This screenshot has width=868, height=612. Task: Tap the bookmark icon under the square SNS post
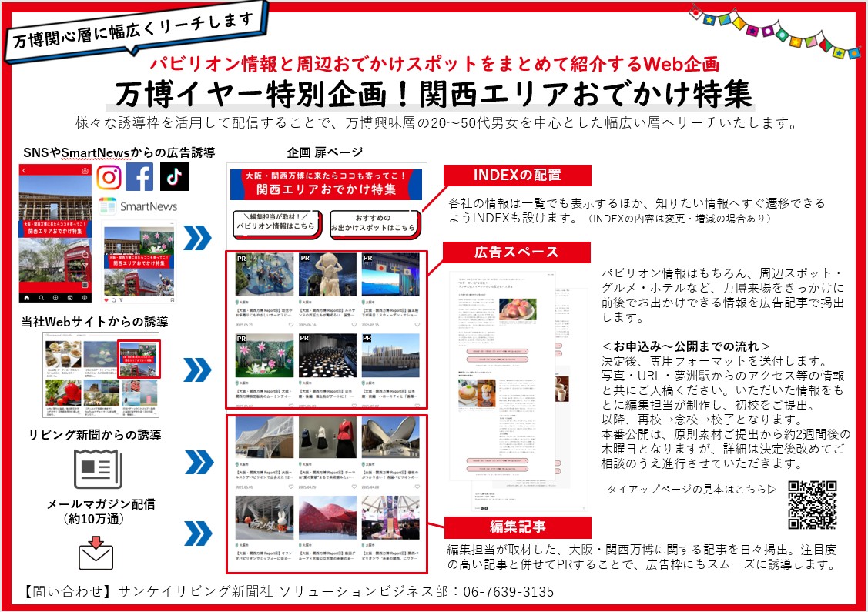click(x=173, y=300)
